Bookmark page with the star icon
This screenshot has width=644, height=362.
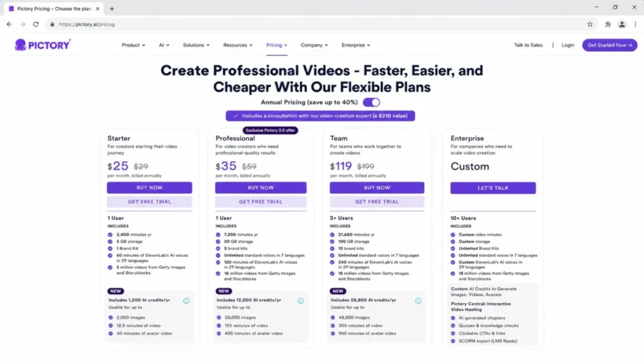[x=590, y=25]
